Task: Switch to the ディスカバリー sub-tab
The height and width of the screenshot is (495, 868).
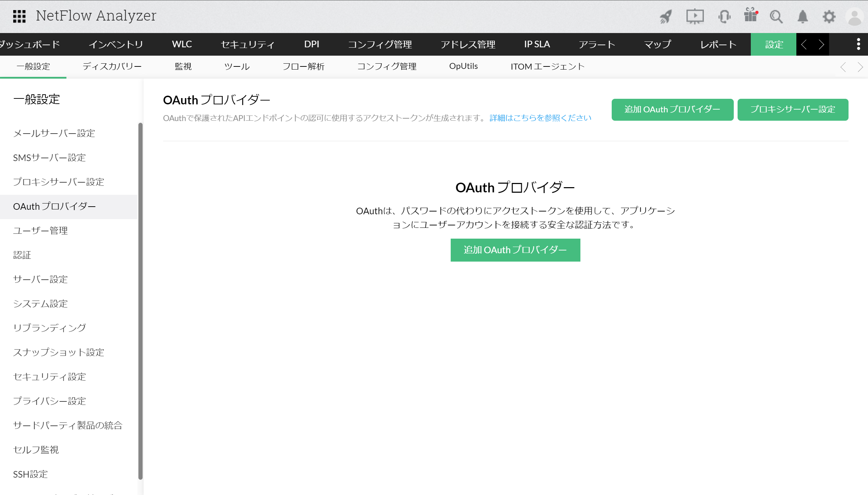Action: pyautogui.click(x=112, y=66)
